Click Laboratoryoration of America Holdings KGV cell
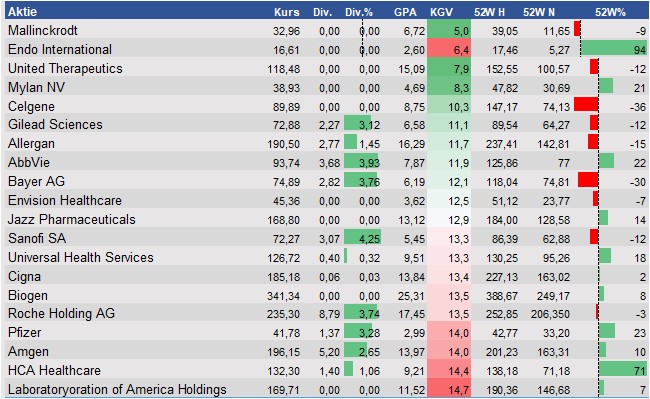 pyautogui.click(x=449, y=389)
